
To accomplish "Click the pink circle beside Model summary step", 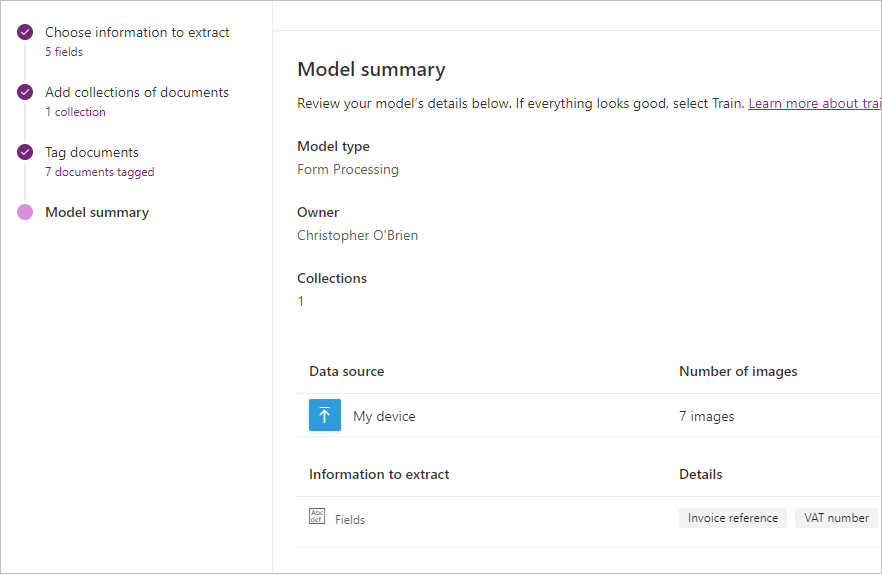I will (25, 212).
